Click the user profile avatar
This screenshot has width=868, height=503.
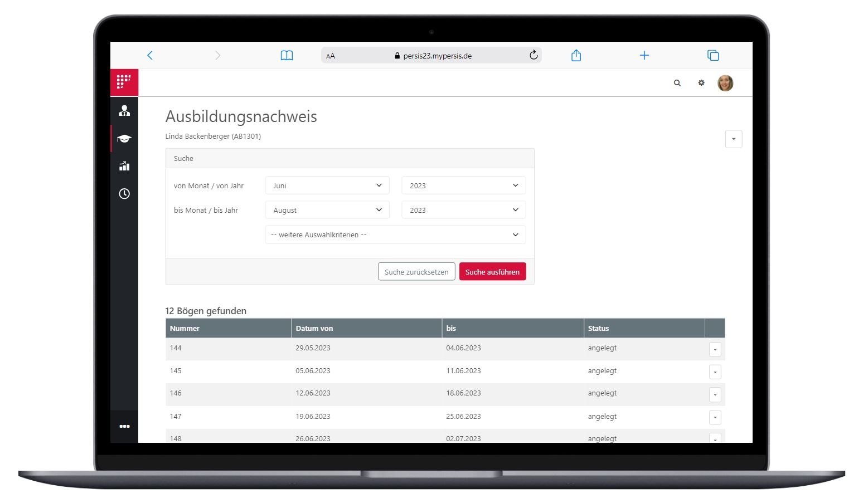coord(725,83)
